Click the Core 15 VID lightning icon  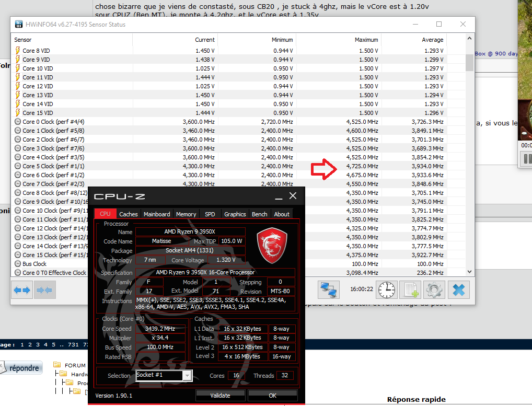(18, 113)
